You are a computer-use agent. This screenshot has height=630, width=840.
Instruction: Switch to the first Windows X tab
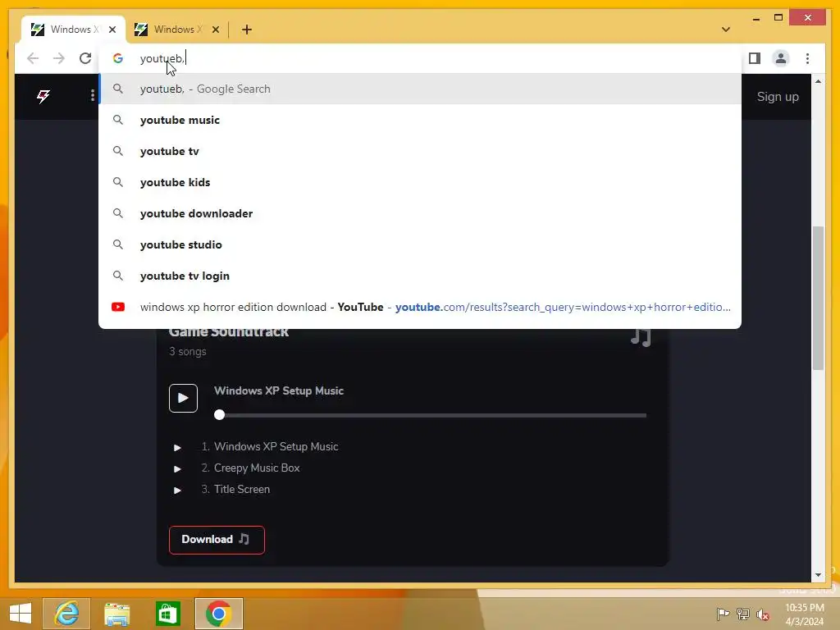pyautogui.click(x=73, y=30)
